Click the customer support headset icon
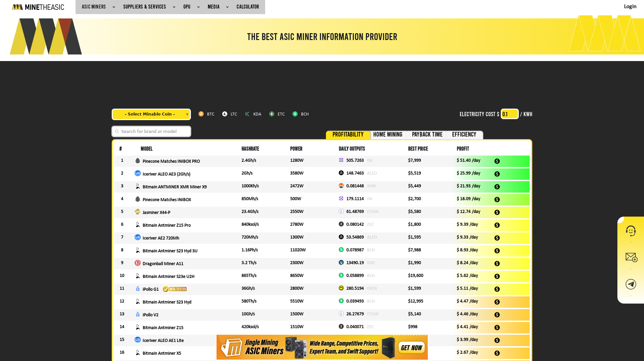The height and width of the screenshot is (361, 644). [x=631, y=231]
